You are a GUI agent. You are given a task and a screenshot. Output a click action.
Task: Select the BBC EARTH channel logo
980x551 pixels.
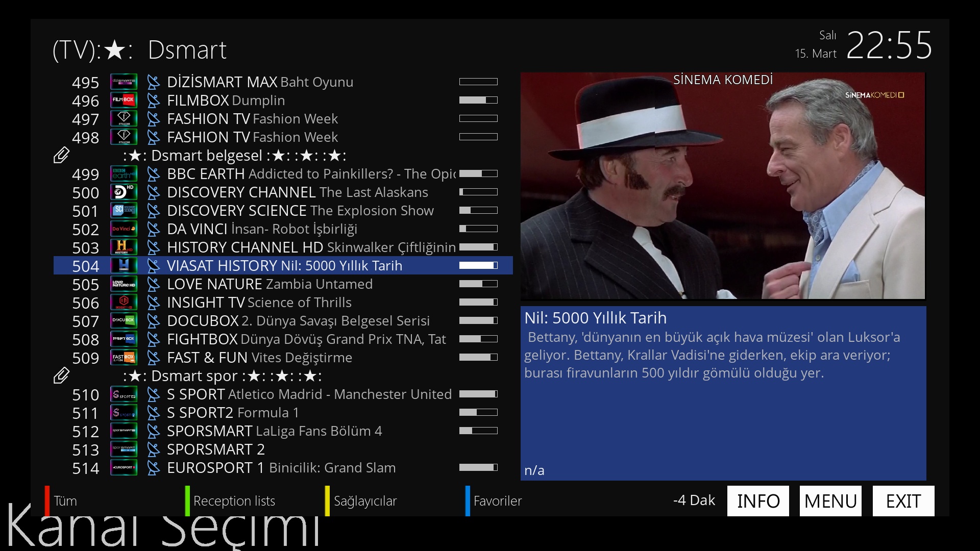[x=124, y=173]
